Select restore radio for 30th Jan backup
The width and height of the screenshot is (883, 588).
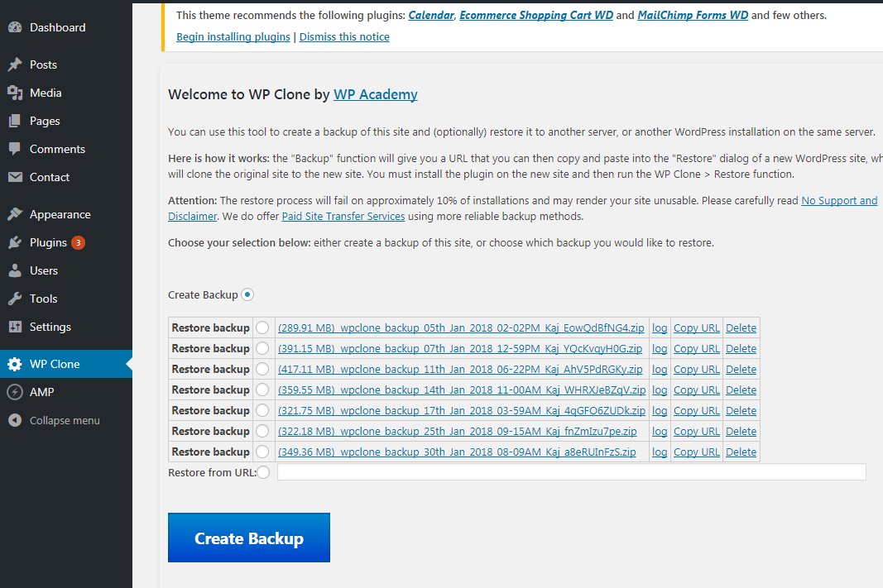(x=262, y=452)
